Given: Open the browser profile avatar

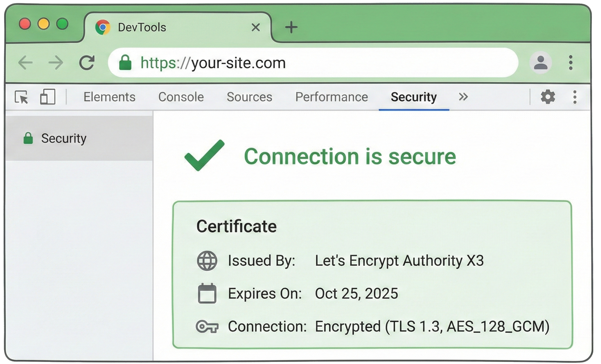Looking at the screenshot, I should click(541, 63).
